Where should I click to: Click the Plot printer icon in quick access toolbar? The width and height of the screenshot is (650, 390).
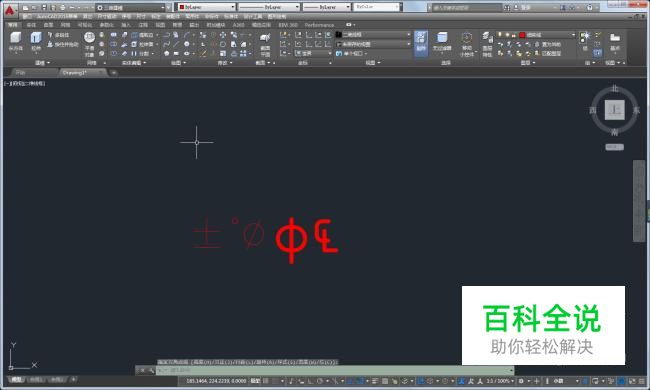click(63, 7)
